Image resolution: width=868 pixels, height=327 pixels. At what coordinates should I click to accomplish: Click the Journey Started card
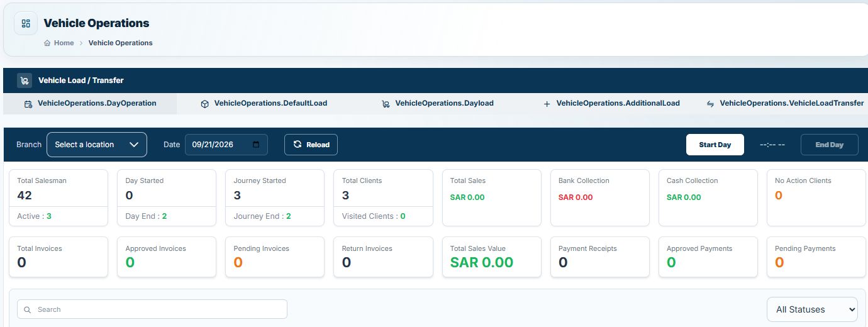(275, 197)
